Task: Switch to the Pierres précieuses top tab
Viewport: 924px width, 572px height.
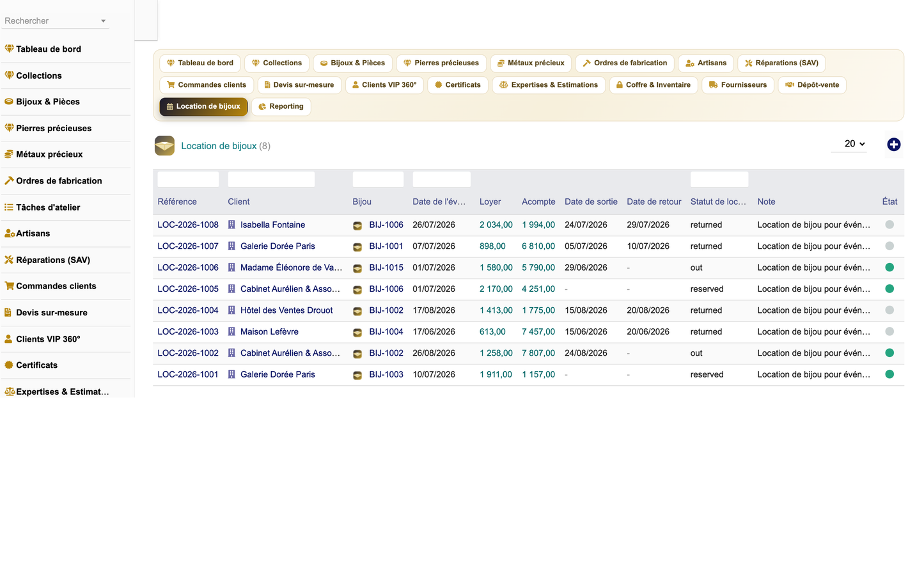Action: click(441, 63)
